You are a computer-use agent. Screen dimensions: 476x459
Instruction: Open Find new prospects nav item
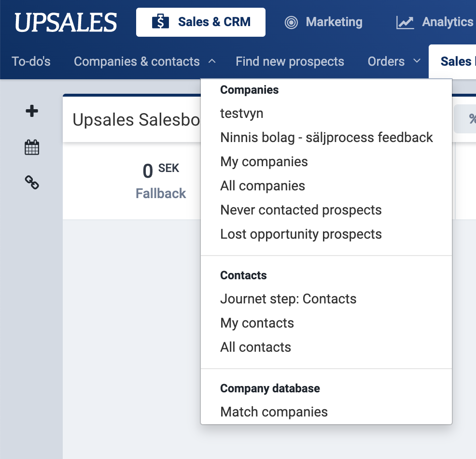[x=290, y=61]
